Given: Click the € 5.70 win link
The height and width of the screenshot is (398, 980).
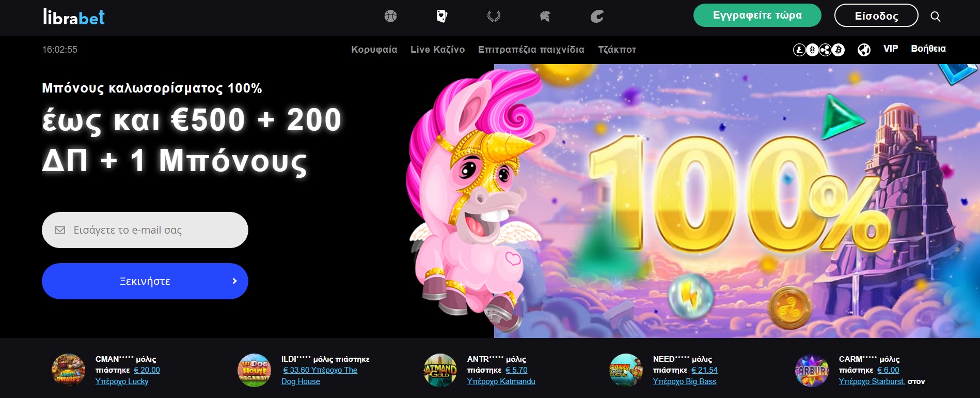Looking at the screenshot, I should coord(516,370).
